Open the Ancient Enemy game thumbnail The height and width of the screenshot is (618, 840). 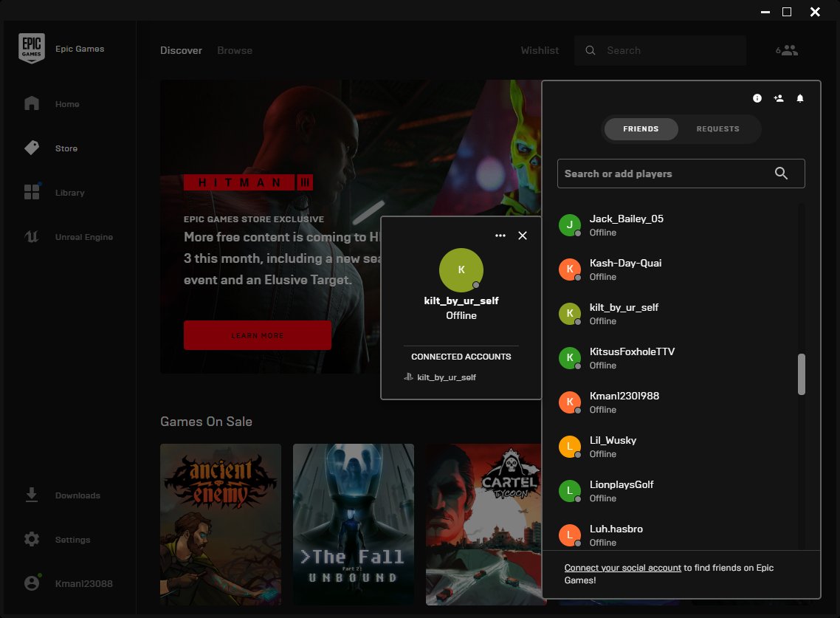(221, 524)
